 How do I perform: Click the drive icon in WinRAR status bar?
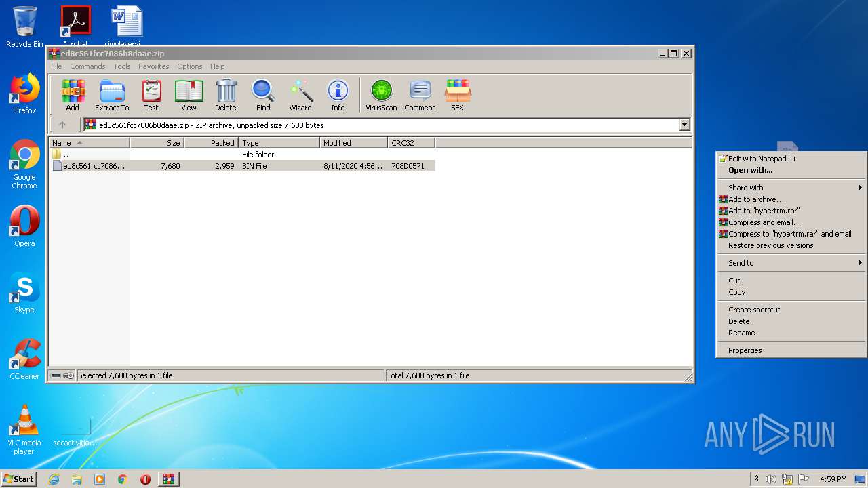pyautogui.click(x=56, y=375)
